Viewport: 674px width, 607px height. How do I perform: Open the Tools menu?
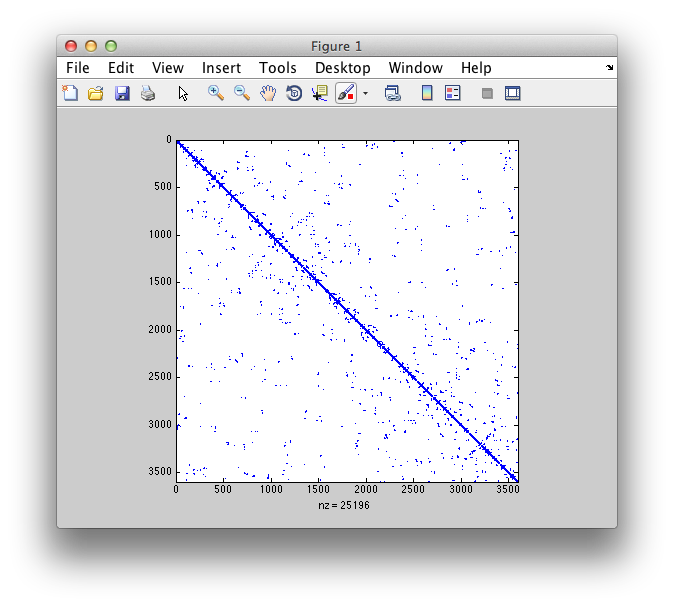pos(277,68)
